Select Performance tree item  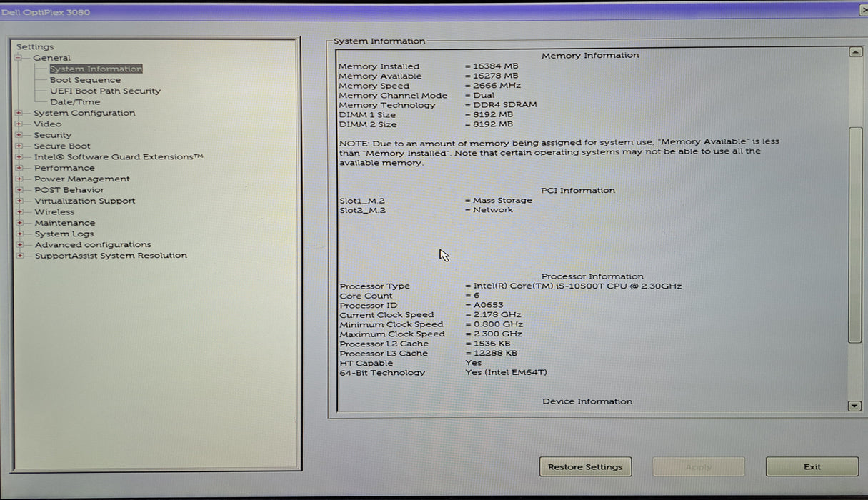[x=64, y=168]
